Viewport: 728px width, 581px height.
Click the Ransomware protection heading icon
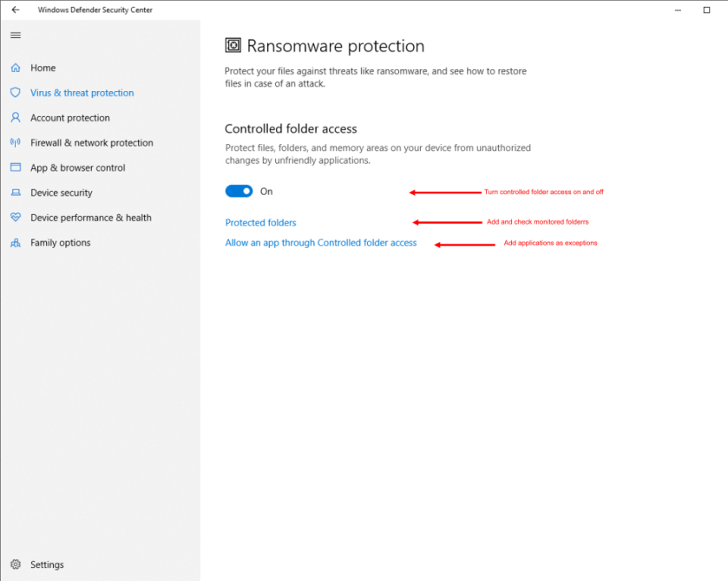point(233,46)
